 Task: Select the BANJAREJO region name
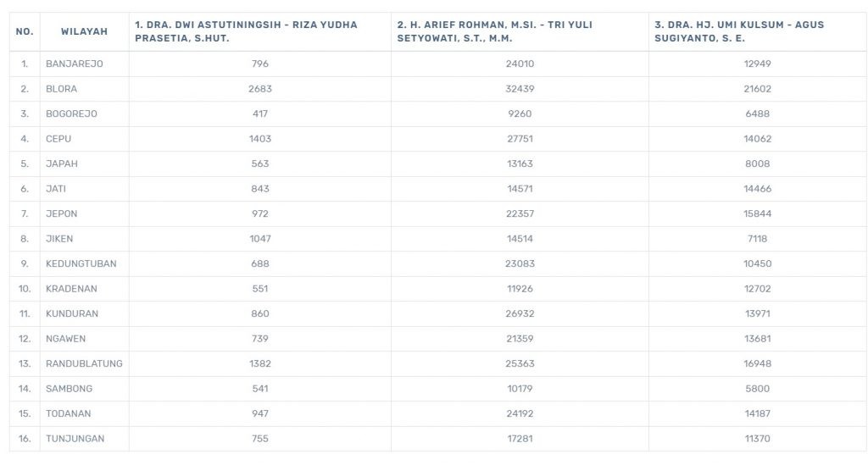(x=75, y=64)
